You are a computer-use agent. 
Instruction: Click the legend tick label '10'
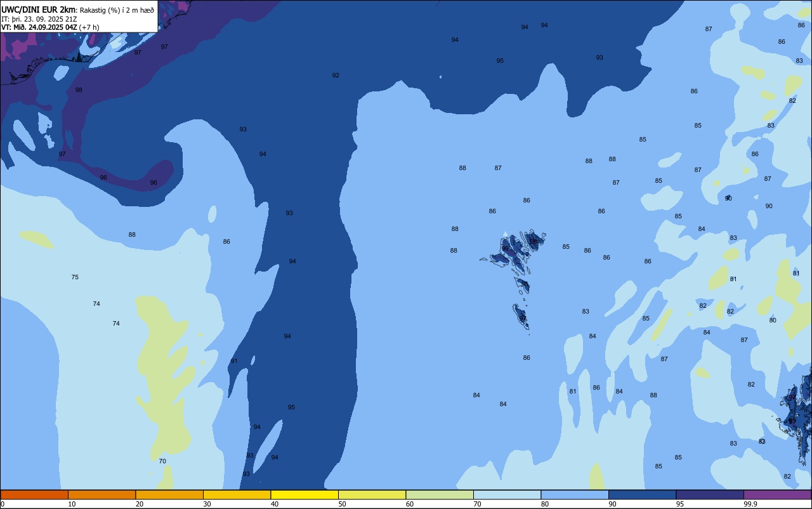pos(72,504)
